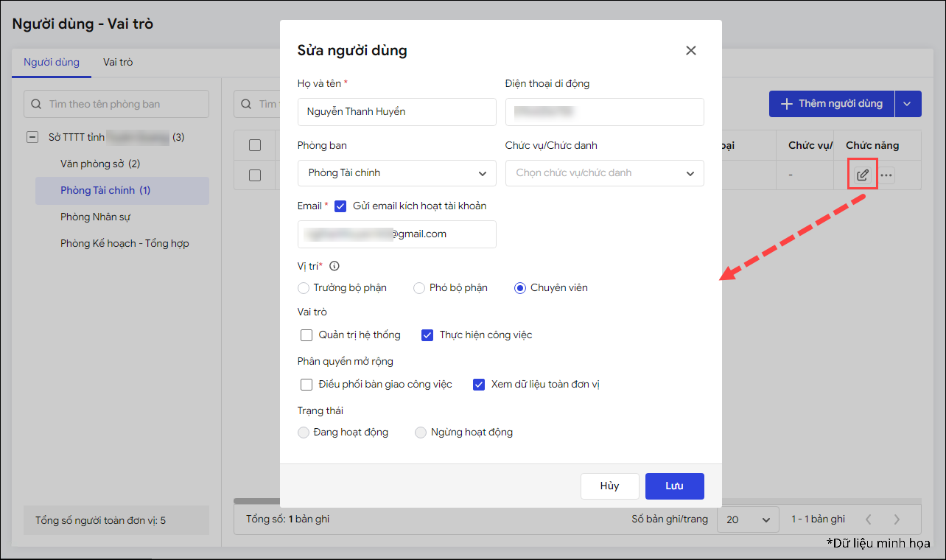Open the three-dots more options icon

click(x=886, y=175)
